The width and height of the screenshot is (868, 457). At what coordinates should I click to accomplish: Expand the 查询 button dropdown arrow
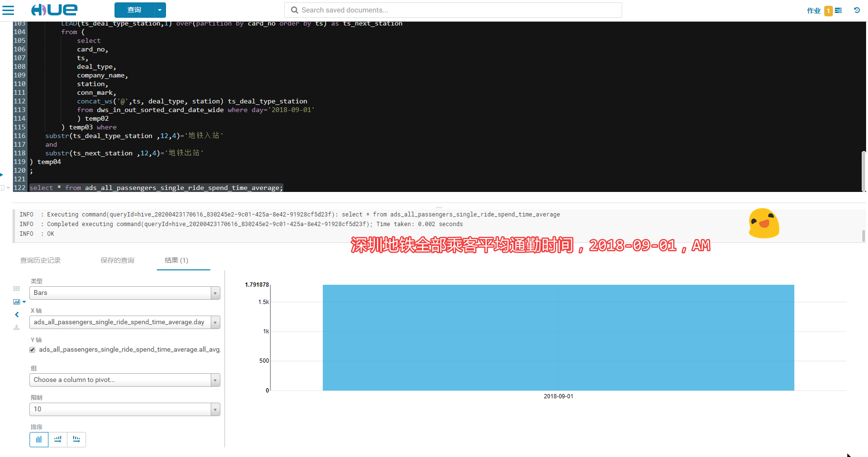pyautogui.click(x=160, y=10)
